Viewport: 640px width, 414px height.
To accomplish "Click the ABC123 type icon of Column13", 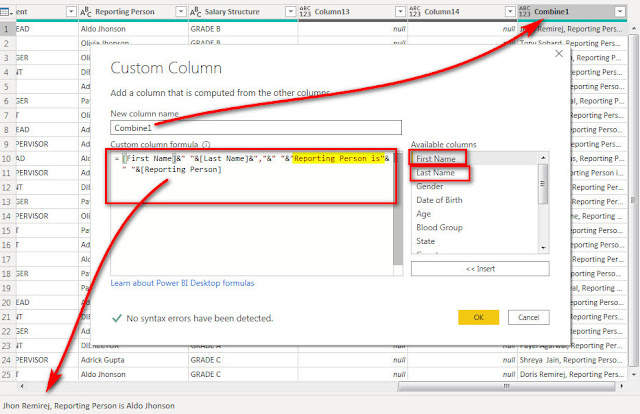I will [305, 12].
